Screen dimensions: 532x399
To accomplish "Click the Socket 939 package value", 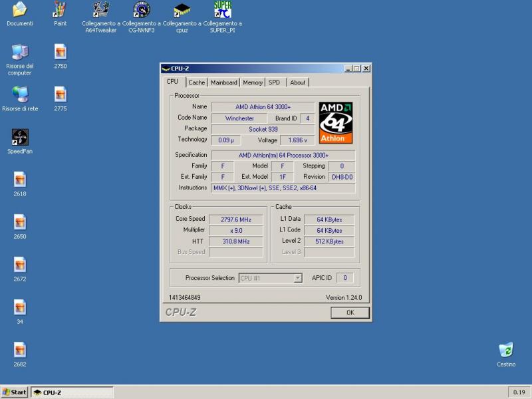I will [263, 129].
